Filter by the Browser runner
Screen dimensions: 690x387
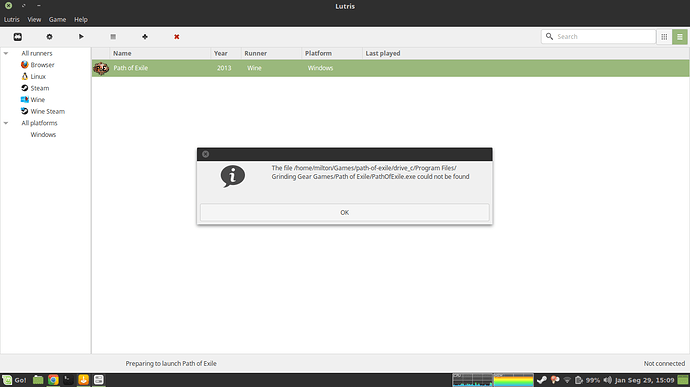coord(42,65)
